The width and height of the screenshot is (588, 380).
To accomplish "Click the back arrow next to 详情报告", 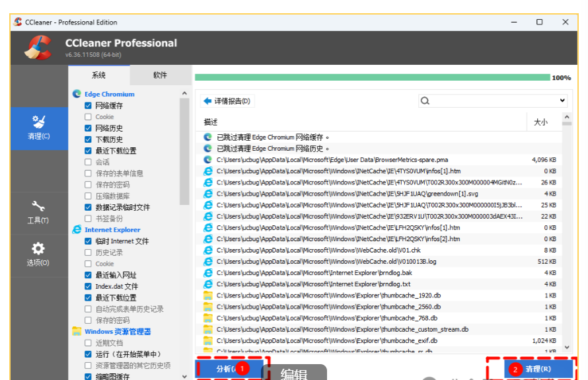I will pos(207,101).
